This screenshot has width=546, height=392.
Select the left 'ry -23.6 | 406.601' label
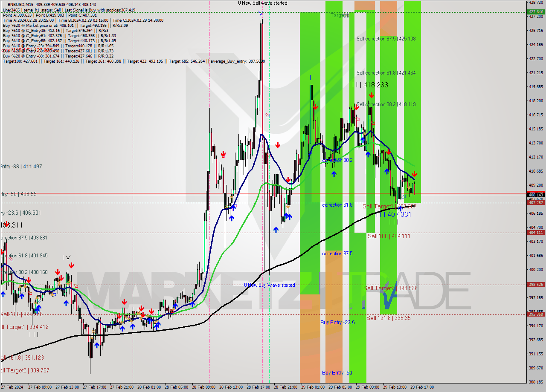20,213
